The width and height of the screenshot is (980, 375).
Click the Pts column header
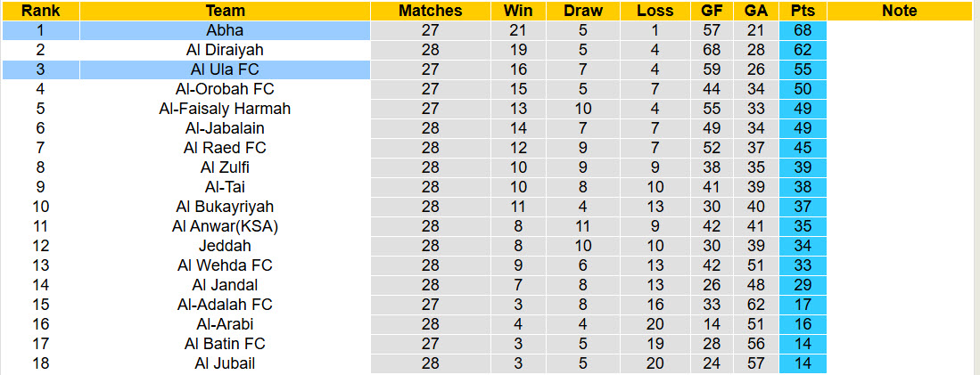pos(802,11)
